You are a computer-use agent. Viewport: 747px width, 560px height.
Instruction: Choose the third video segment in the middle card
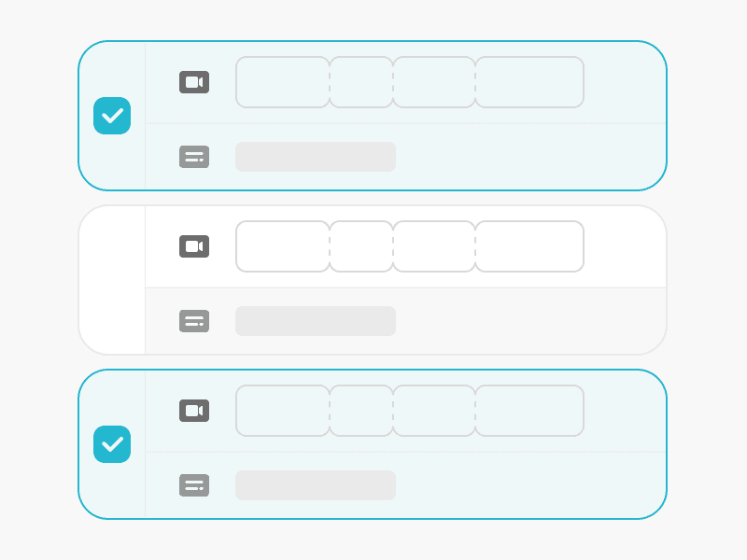(434, 246)
